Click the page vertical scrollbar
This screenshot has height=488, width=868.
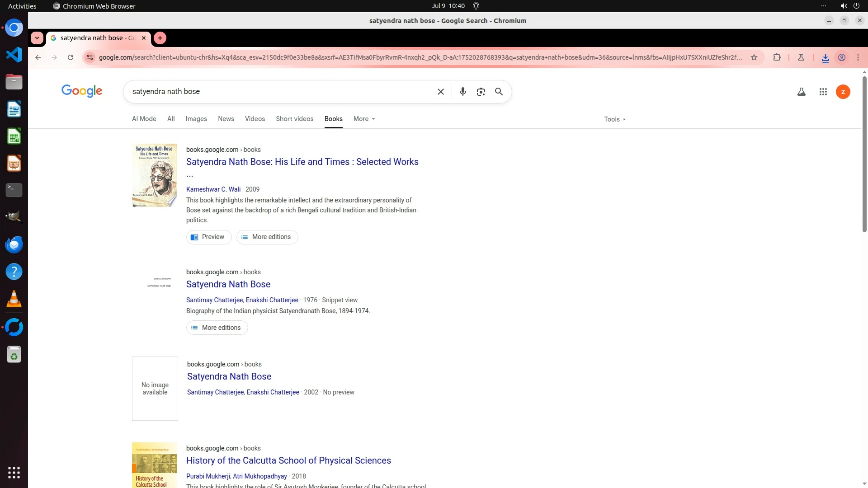coord(864,154)
